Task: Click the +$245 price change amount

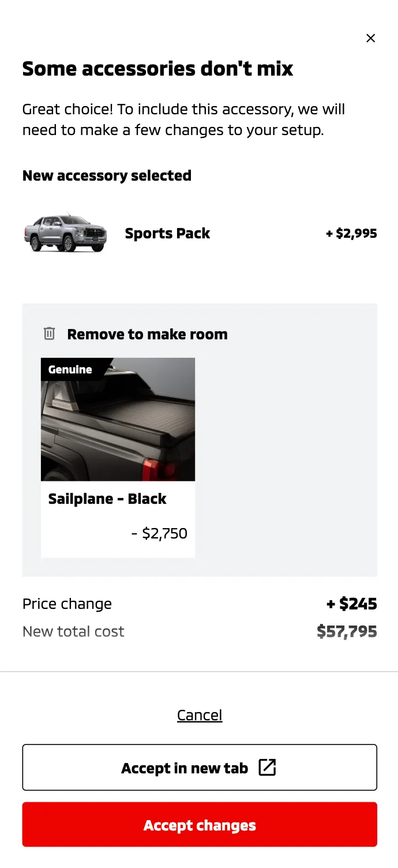Action: [351, 604]
